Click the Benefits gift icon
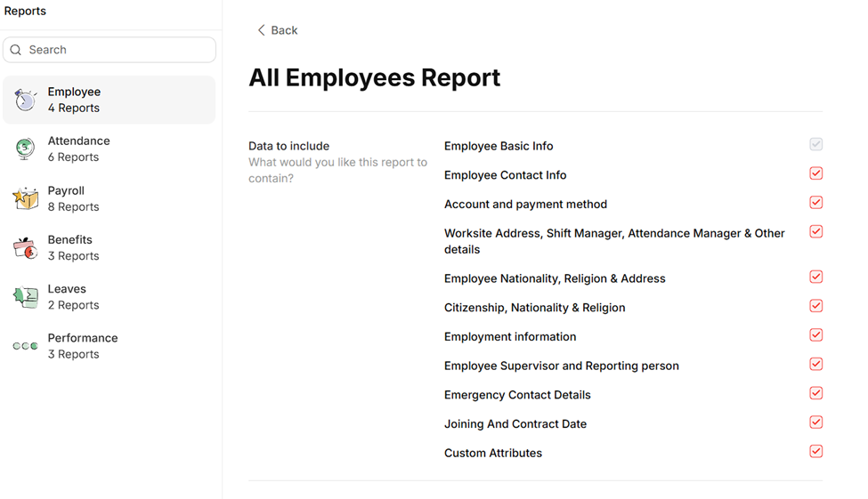 pos(25,247)
